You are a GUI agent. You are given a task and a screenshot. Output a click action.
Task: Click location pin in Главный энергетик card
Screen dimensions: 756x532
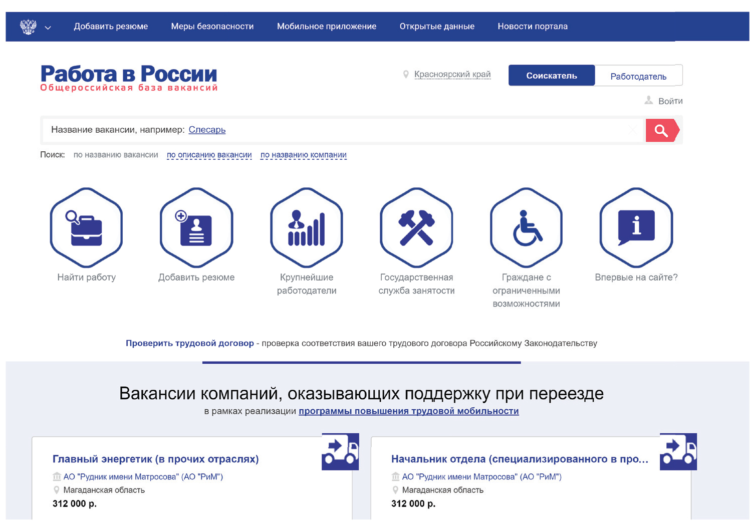[x=57, y=490]
